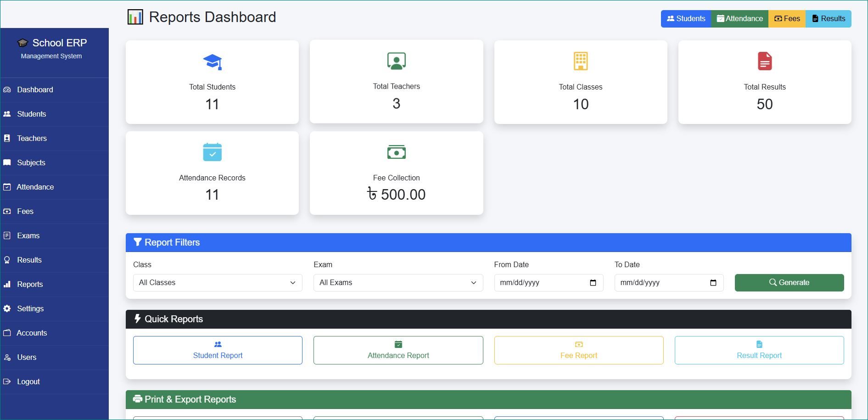Click the building icon above Total Classes

pos(581,61)
